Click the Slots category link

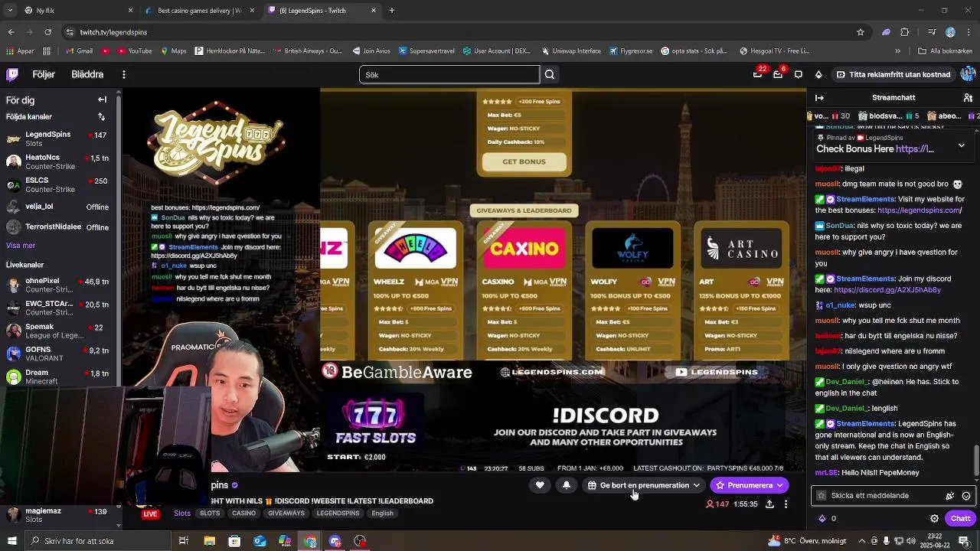182,514
